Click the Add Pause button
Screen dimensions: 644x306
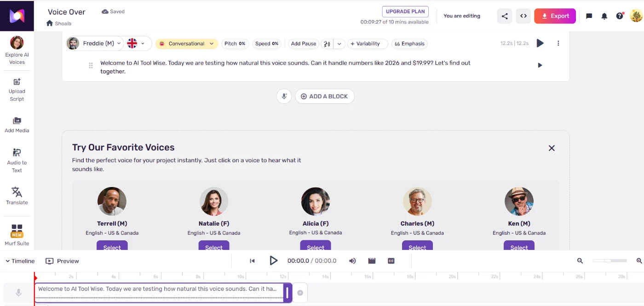coord(304,44)
